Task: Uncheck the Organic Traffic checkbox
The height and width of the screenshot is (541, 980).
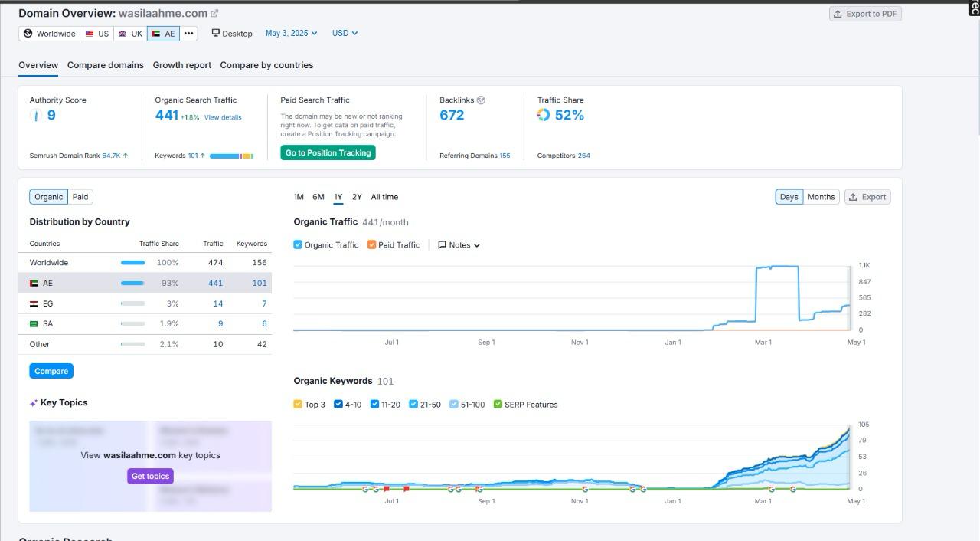Action: (x=298, y=245)
